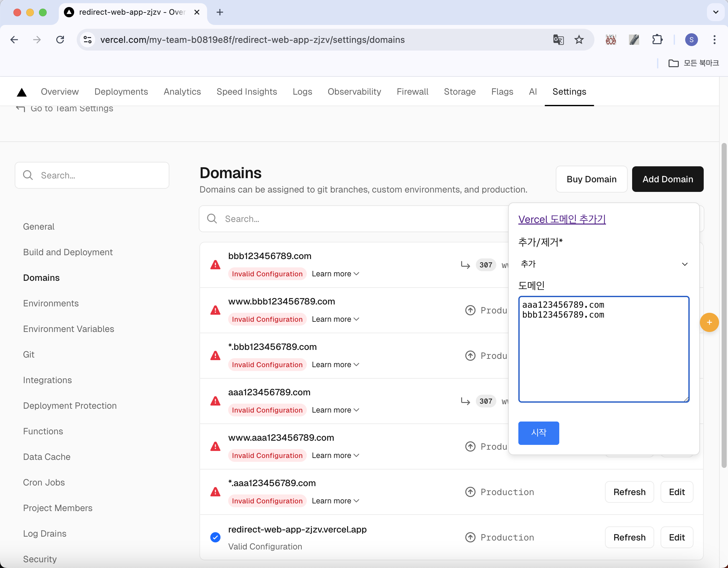
Task: Click the Google Translate icon in address bar
Action: (558, 40)
